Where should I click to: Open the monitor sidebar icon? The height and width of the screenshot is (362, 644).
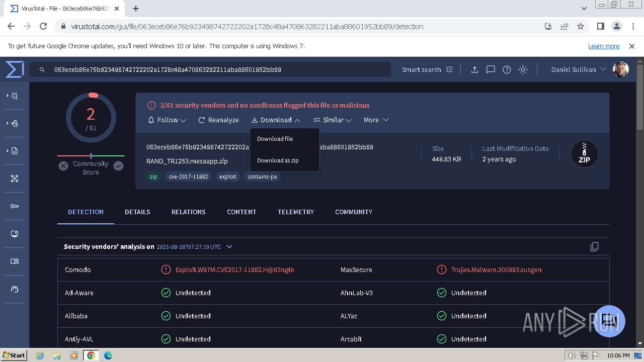click(x=15, y=234)
